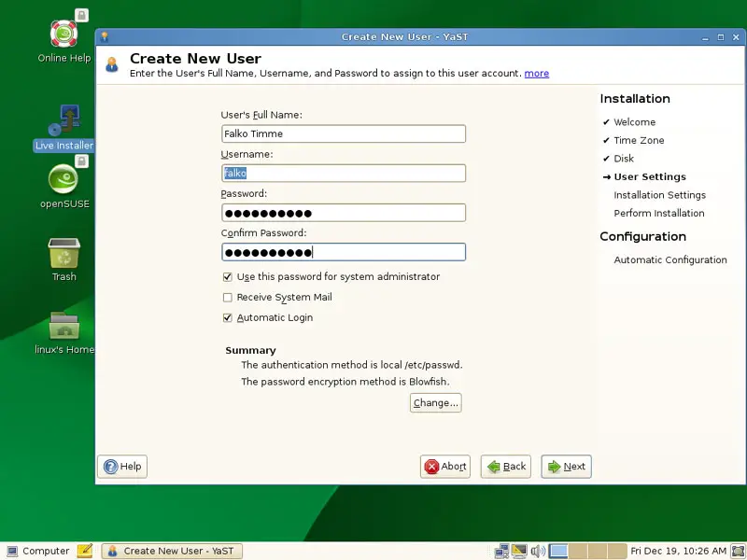Click the authentication method summary text
The image size is (747, 560).
[352, 365]
